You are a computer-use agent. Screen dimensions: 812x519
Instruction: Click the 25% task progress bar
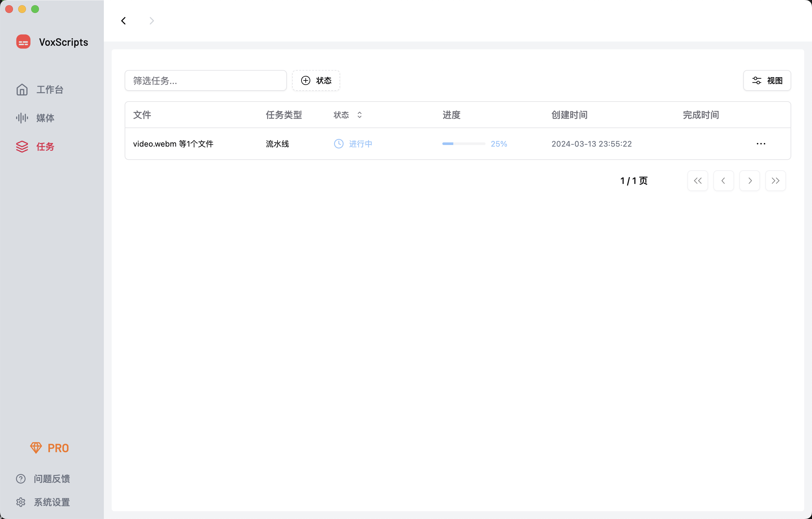(464, 144)
